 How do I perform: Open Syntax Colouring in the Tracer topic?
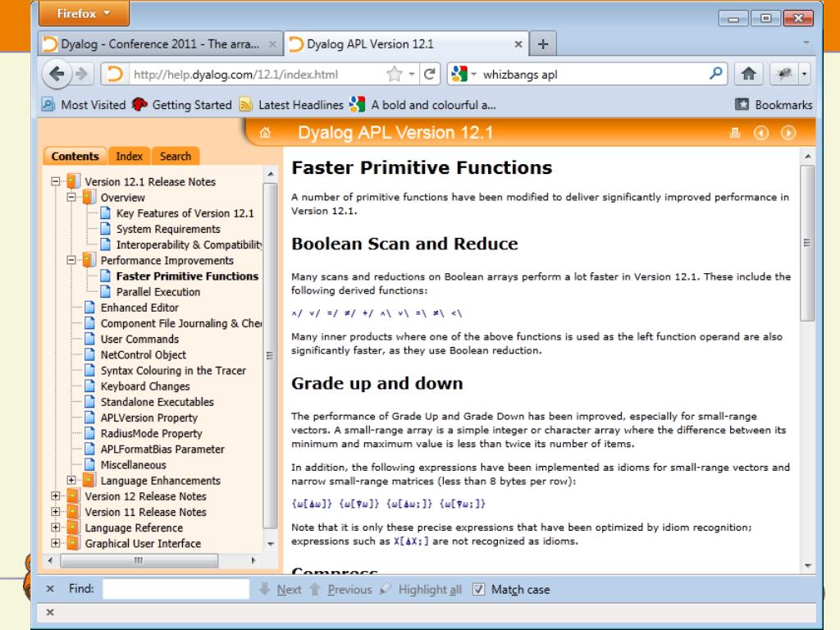[x=173, y=371]
